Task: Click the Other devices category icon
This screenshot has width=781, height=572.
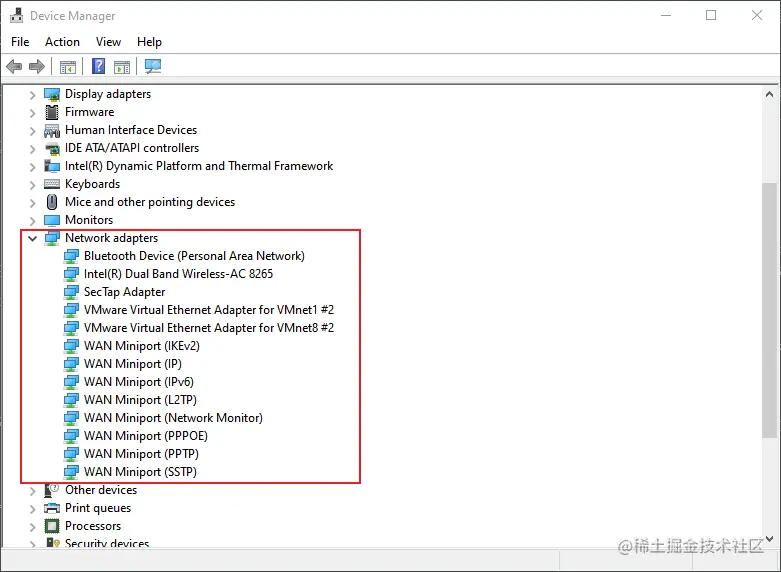Action: (52, 490)
